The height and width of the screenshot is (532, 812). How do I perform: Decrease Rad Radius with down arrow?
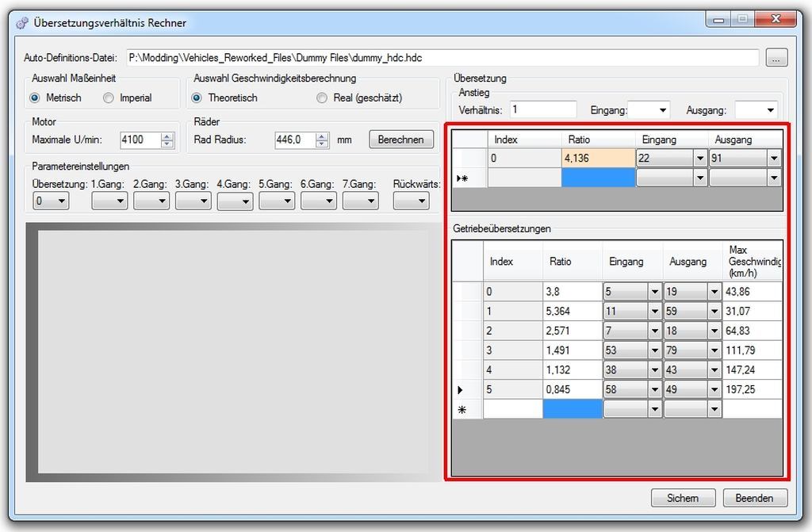click(322, 144)
